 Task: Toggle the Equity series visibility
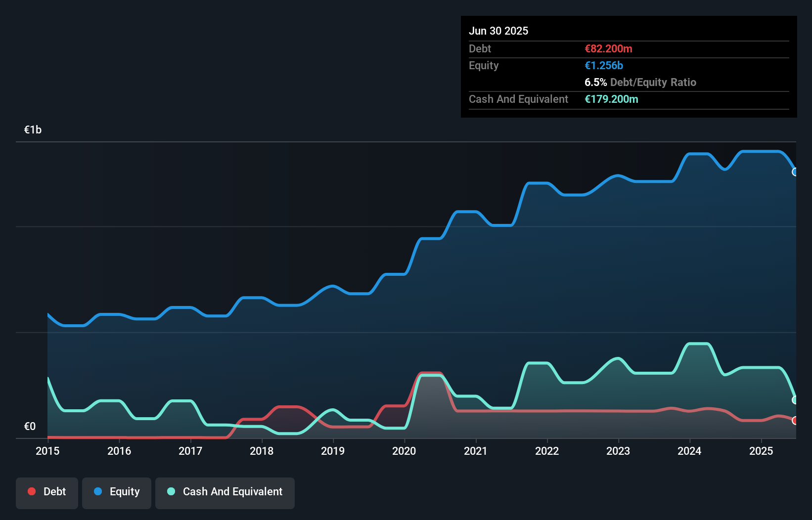click(x=116, y=492)
